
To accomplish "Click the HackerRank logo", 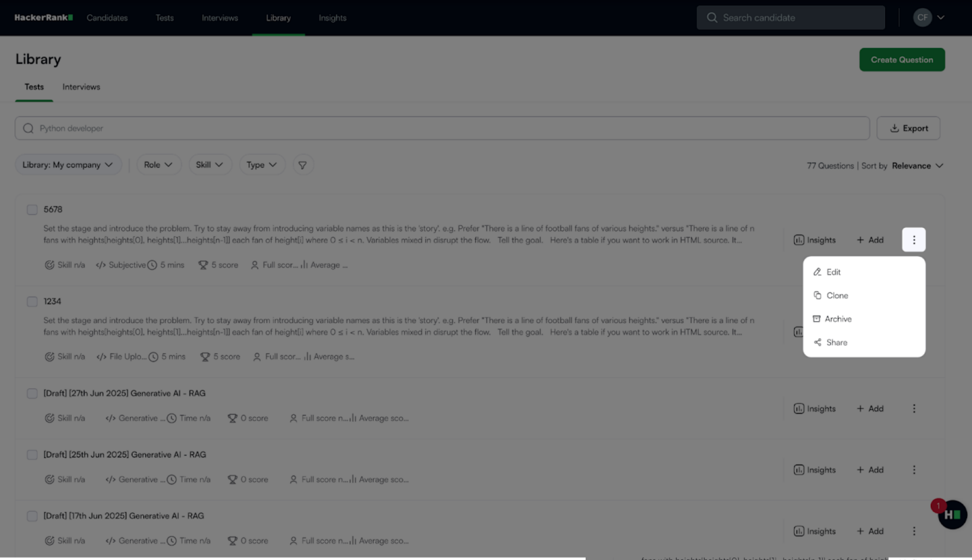I will tap(43, 18).
